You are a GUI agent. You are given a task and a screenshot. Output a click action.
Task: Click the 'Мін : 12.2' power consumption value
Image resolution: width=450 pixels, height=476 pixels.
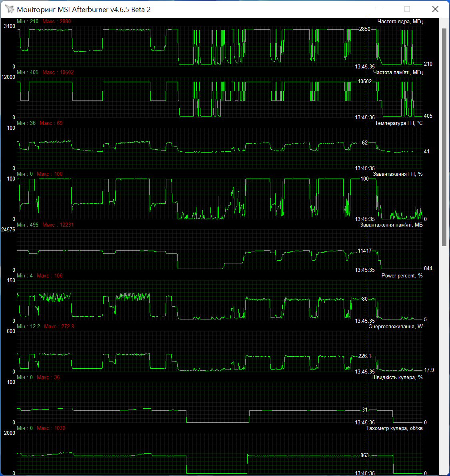pyautogui.click(x=28, y=327)
